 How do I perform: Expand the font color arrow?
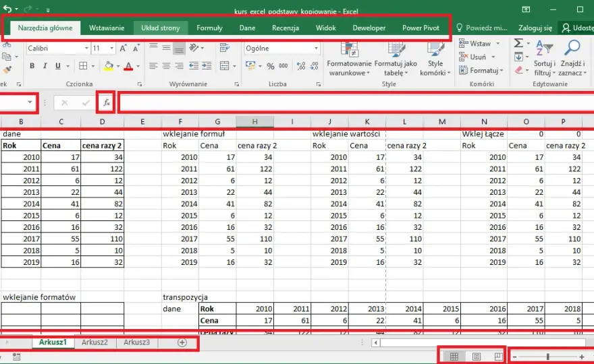(x=138, y=66)
